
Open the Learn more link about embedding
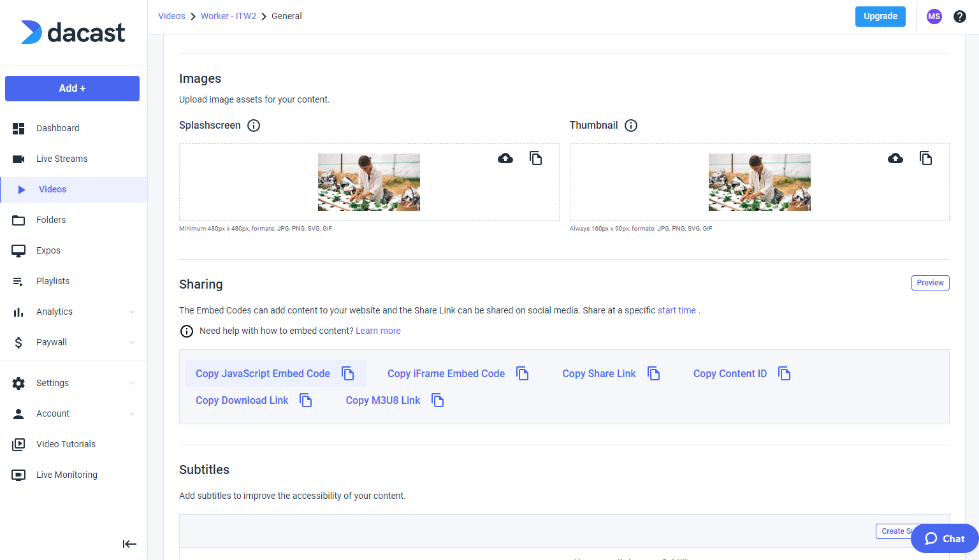pos(378,331)
